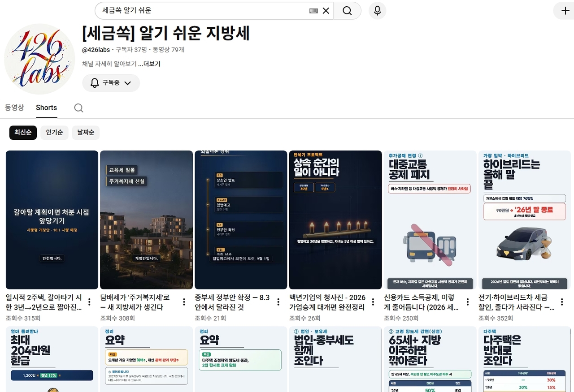
Task: Sort Shorts by 최신순
Action: [x=23, y=133]
